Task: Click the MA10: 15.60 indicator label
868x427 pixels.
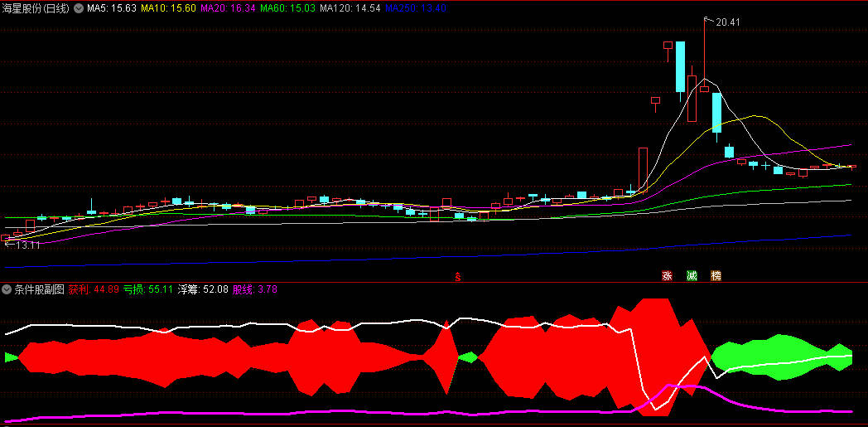Action: point(168,8)
